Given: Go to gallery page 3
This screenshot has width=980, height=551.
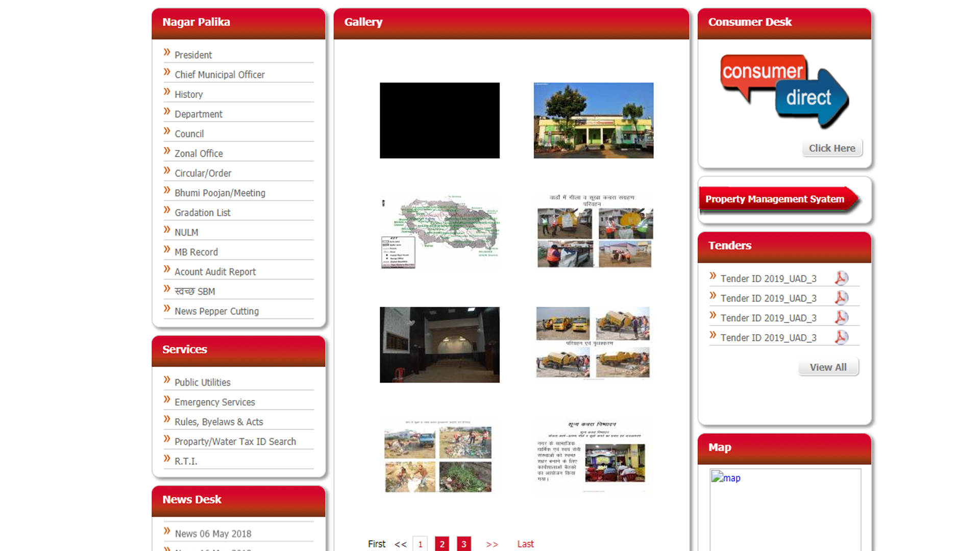Looking at the screenshot, I should pos(464,544).
